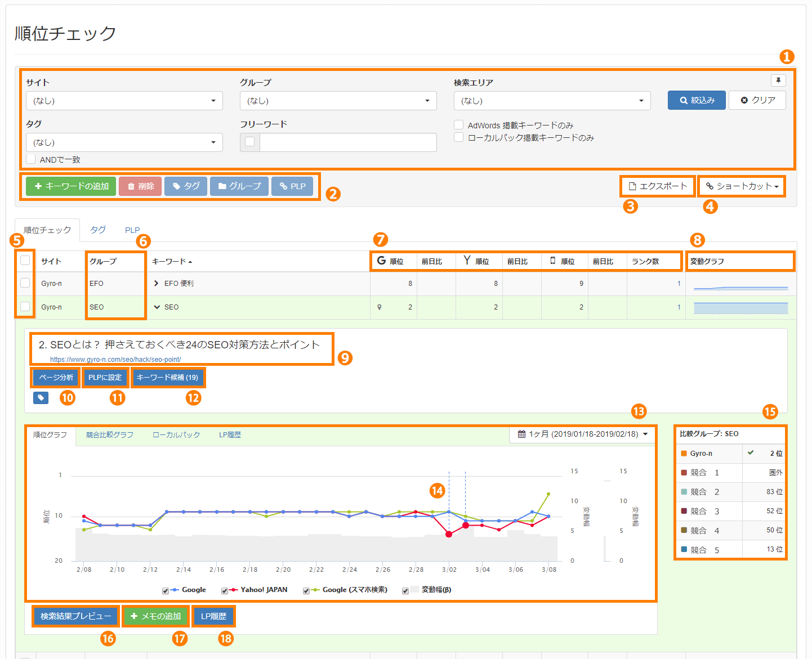Check AdWords 掲載キーワードのみ option
The width and height of the screenshot is (812, 659).
click(x=459, y=125)
